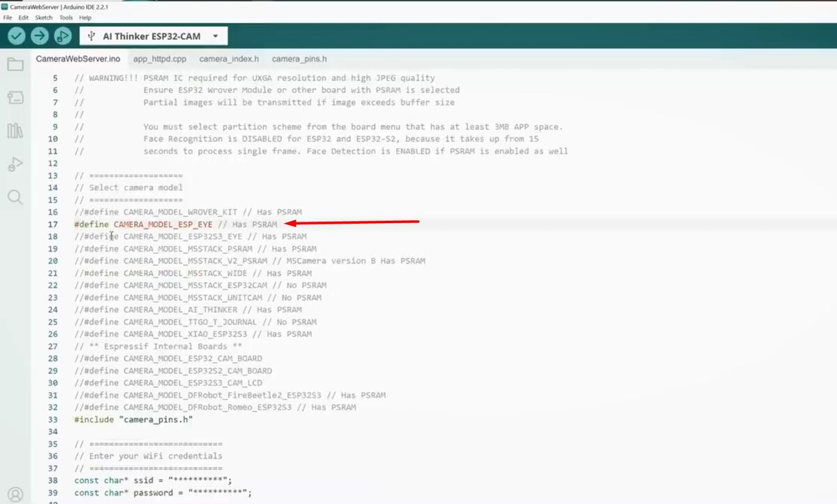Click the password credential string line
837x504 pixels.
pos(163,492)
